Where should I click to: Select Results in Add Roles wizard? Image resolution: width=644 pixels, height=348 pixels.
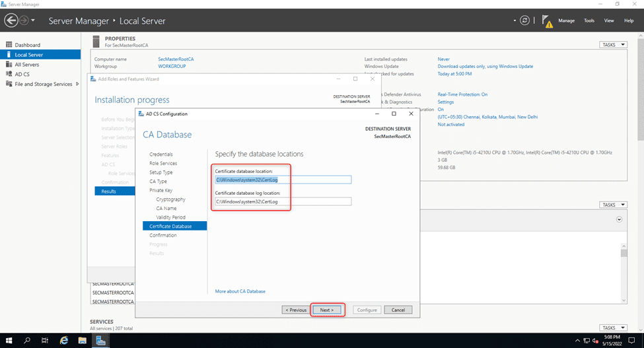click(115, 191)
